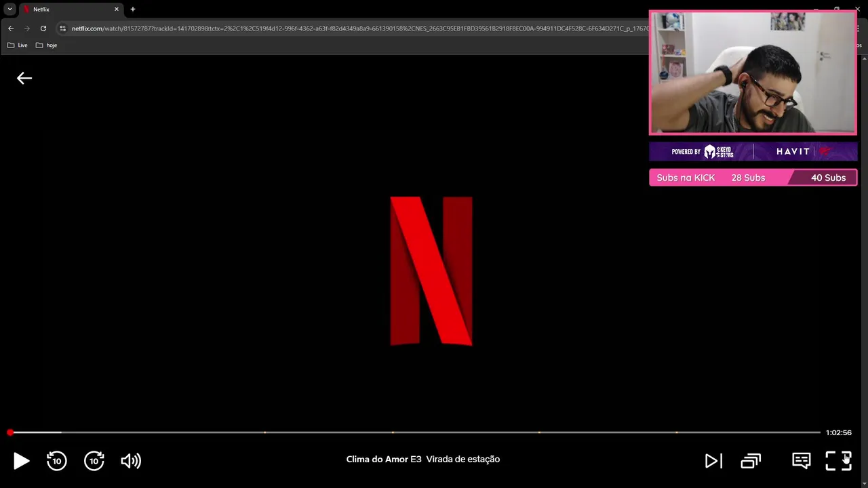Click the Netflix N logo
The height and width of the screenshot is (488, 868).
tap(431, 271)
